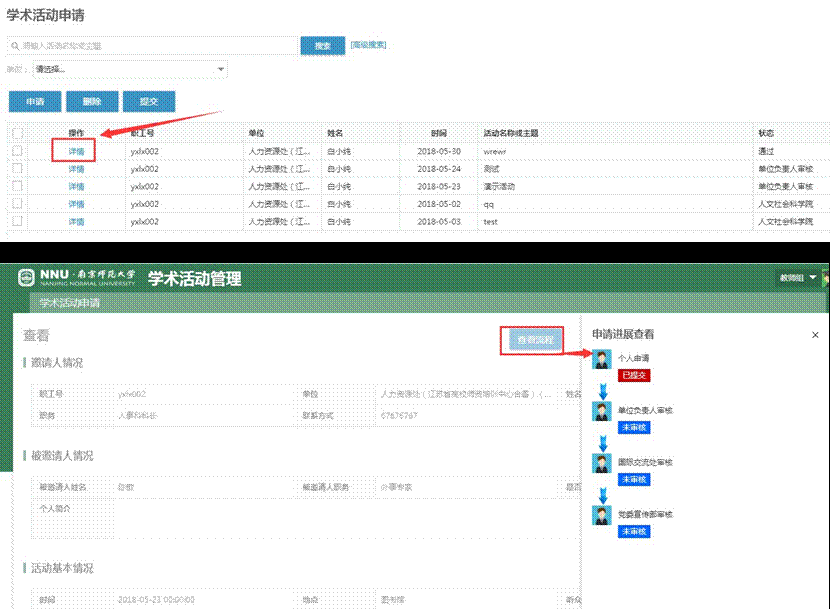Click the 个人申请 step avatar icon
830x609 pixels.
click(x=601, y=359)
